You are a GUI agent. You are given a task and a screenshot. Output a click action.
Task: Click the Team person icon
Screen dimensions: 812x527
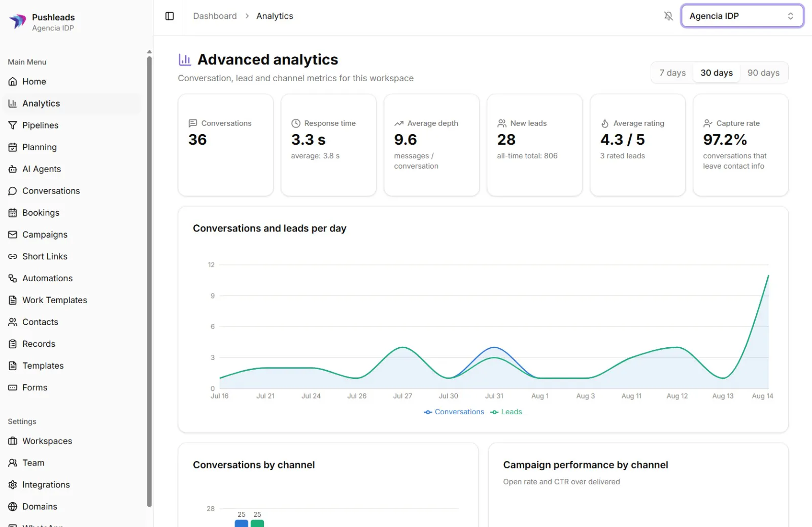[13, 463]
